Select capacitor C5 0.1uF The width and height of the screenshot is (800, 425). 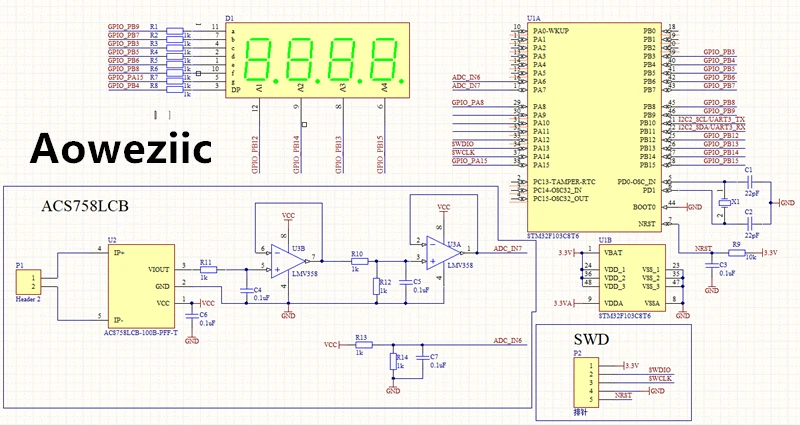406,282
